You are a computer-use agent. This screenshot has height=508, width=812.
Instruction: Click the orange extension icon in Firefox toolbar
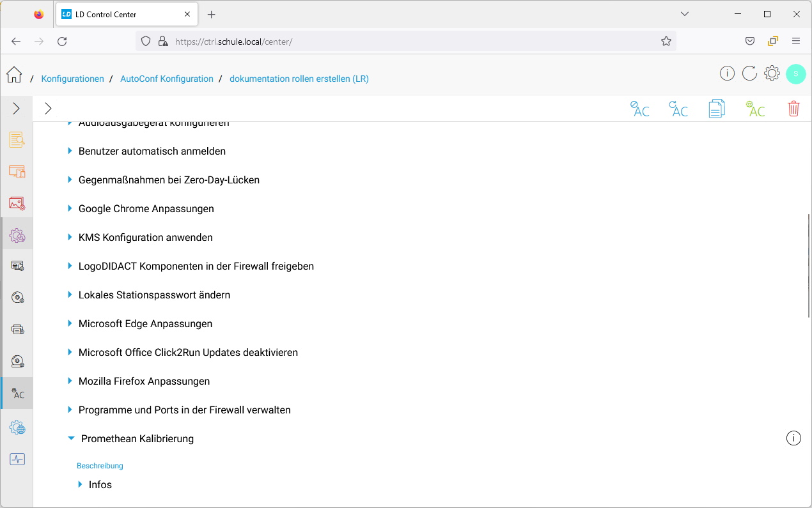tap(773, 41)
